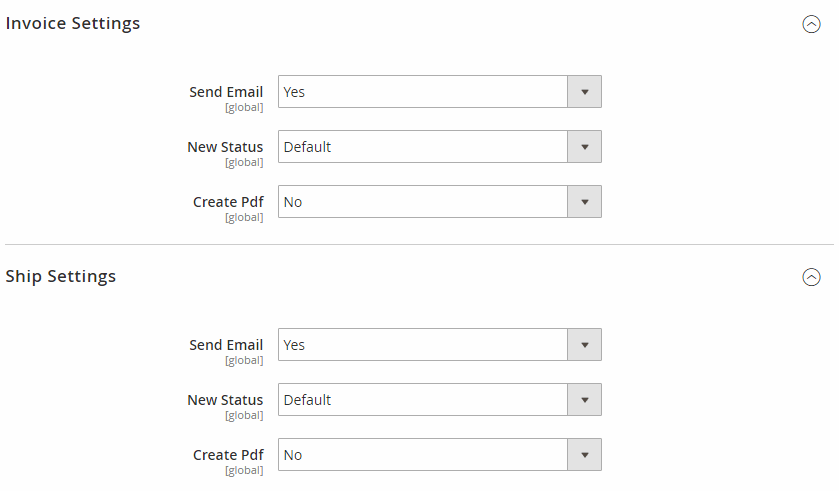Click the Invoice Settings section heading
839x491 pixels.
click(73, 24)
